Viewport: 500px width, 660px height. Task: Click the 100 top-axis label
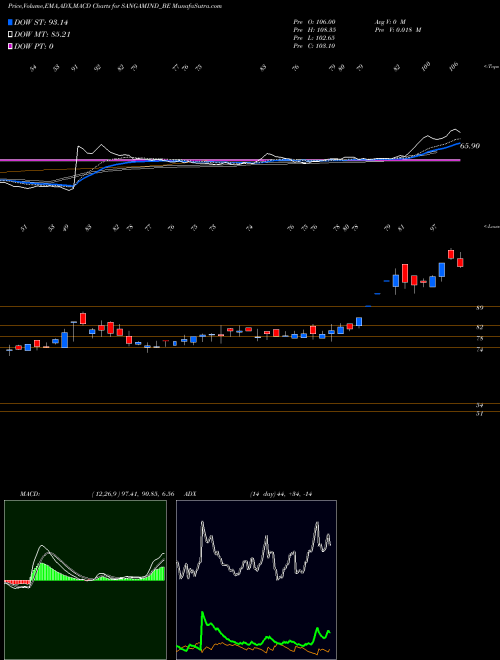pos(426,67)
